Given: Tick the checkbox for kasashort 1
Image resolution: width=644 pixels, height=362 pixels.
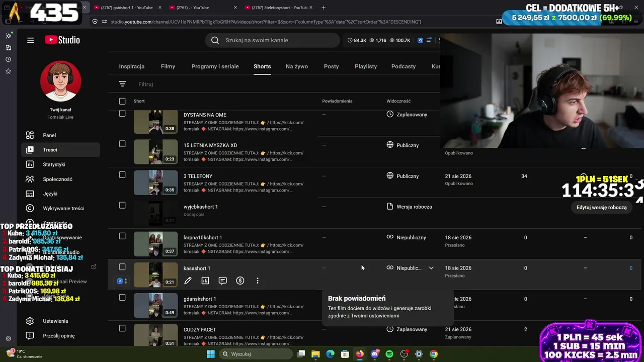Looking at the screenshot, I should tap(122, 267).
